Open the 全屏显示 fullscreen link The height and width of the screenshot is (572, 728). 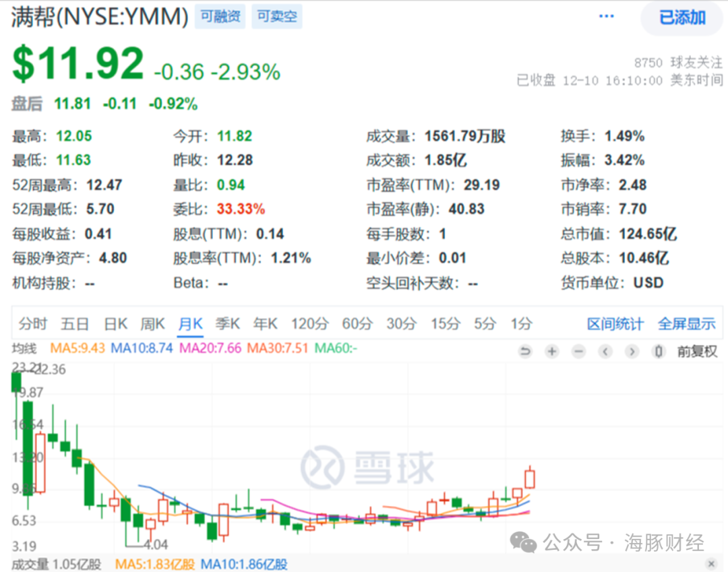coord(687,324)
